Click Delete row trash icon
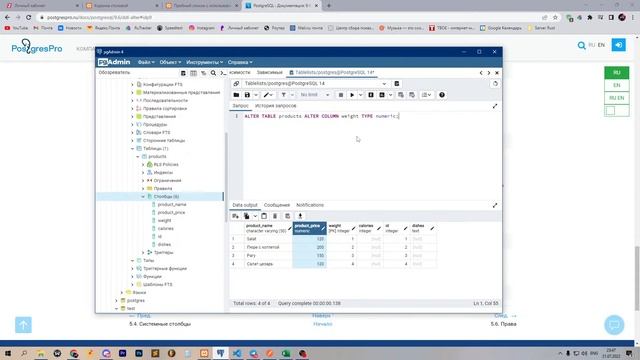640x360 pixels. coord(275,216)
